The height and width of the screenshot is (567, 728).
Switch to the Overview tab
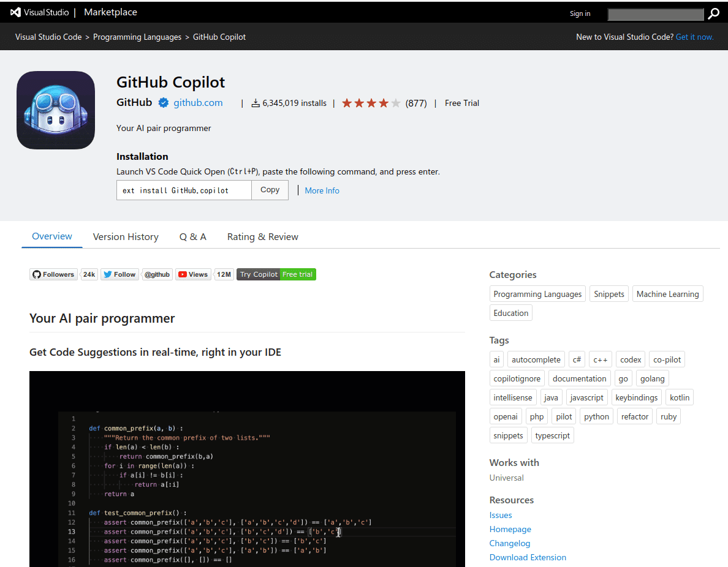click(52, 236)
